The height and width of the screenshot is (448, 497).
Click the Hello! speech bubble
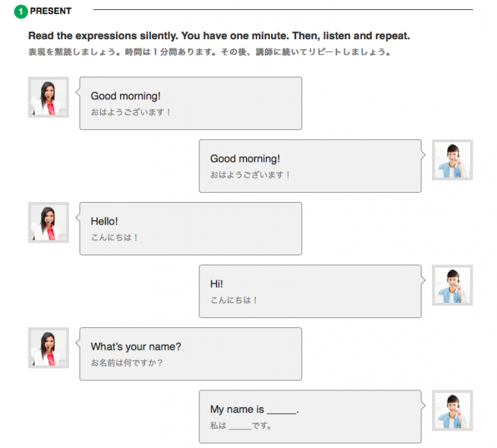(x=190, y=229)
